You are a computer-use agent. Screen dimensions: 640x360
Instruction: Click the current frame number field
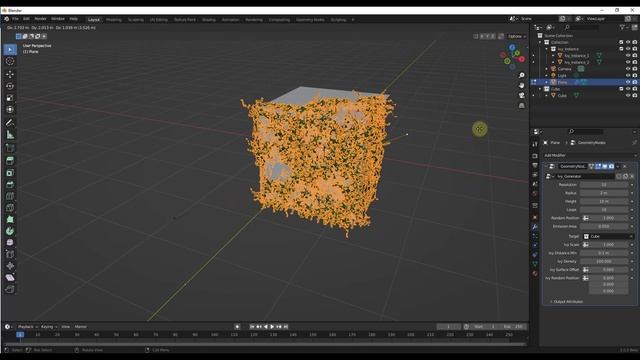[x=449, y=327]
